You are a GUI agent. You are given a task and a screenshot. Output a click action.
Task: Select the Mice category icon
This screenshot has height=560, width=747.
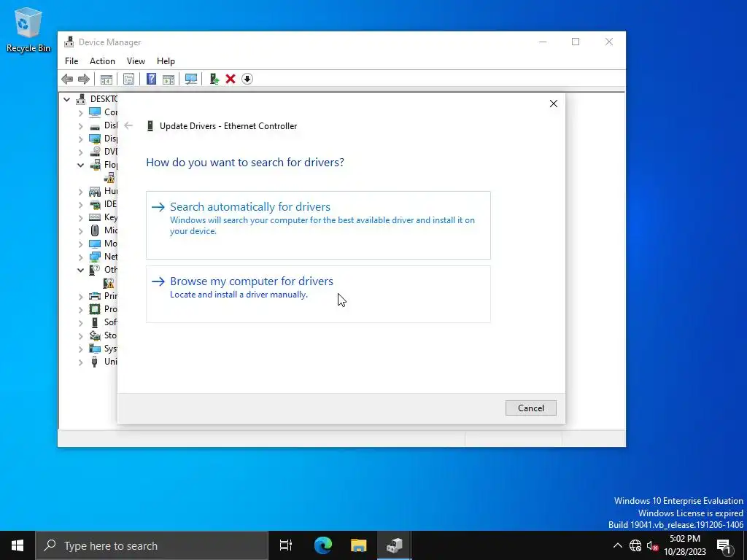(x=95, y=230)
